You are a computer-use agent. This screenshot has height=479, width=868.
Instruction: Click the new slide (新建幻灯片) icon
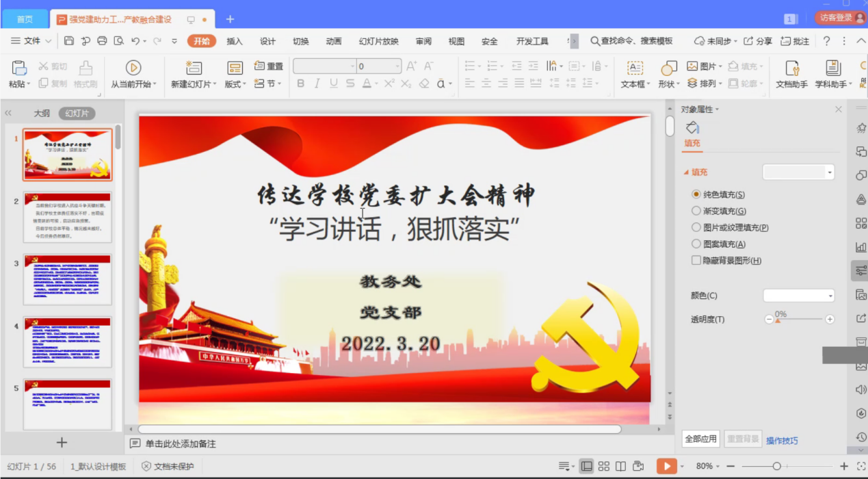click(194, 68)
